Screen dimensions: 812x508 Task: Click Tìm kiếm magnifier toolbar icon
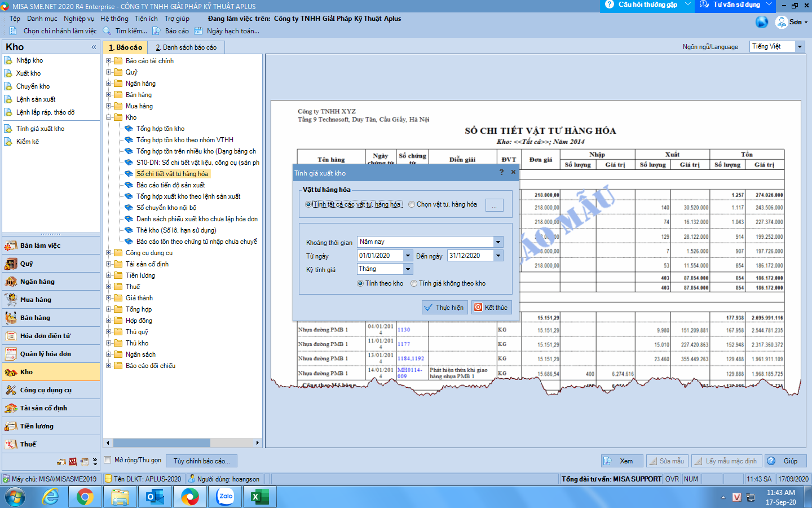[107, 31]
